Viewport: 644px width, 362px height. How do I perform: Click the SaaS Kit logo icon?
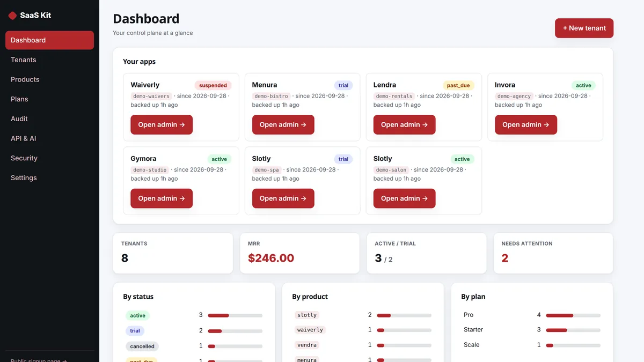click(12, 16)
